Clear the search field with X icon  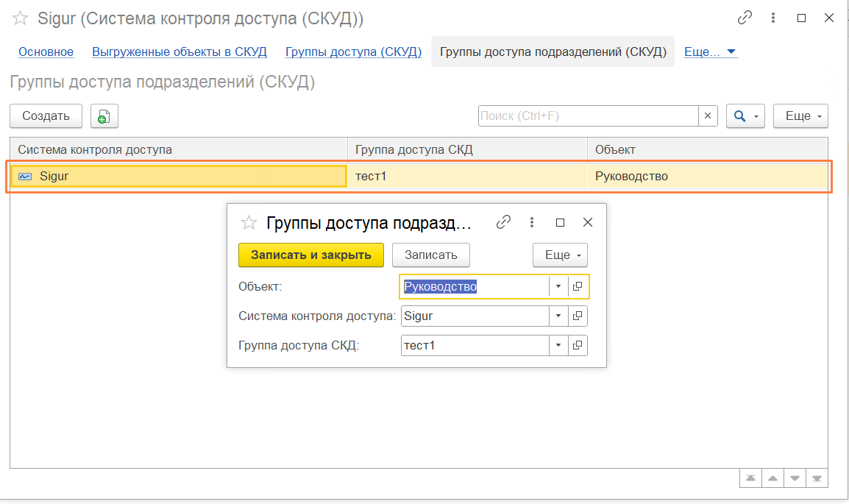pyautogui.click(x=708, y=116)
